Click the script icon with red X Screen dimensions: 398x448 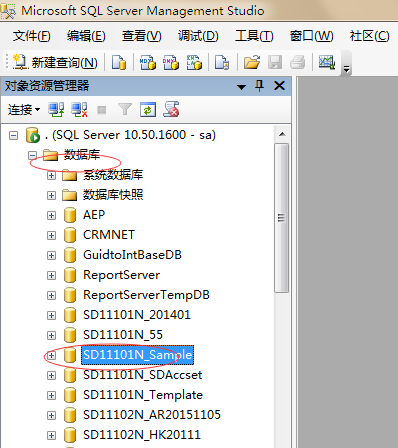tap(171, 109)
